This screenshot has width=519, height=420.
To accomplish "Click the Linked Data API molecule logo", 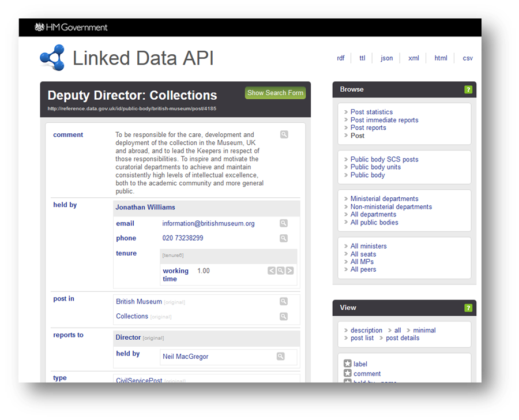I will pyautogui.click(x=52, y=58).
